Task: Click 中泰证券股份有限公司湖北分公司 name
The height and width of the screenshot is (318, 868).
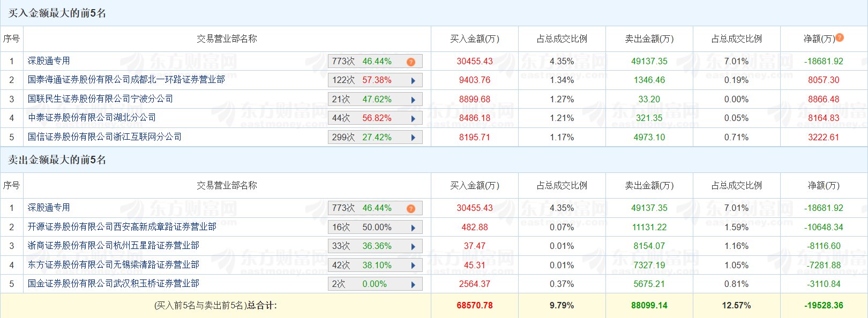Action: 92,118
